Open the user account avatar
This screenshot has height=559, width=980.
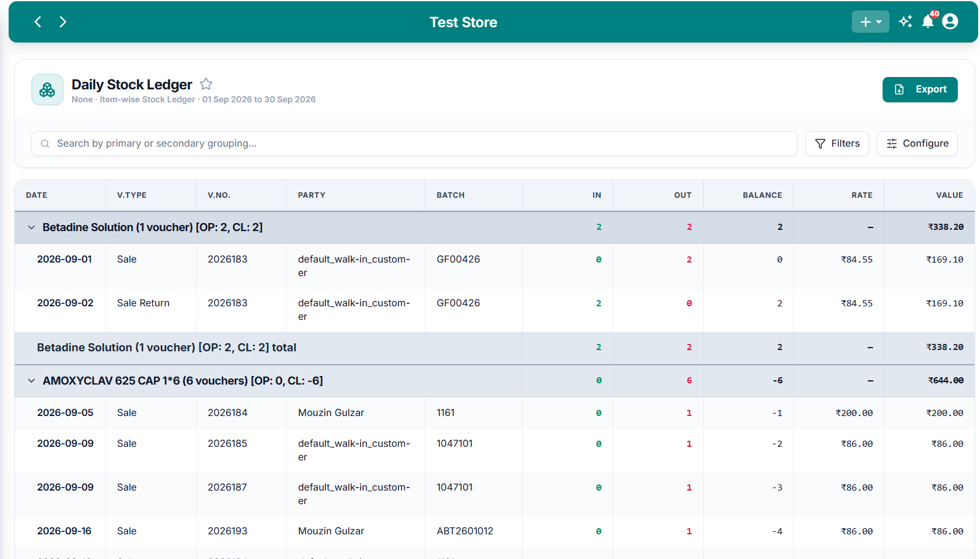click(x=950, y=22)
